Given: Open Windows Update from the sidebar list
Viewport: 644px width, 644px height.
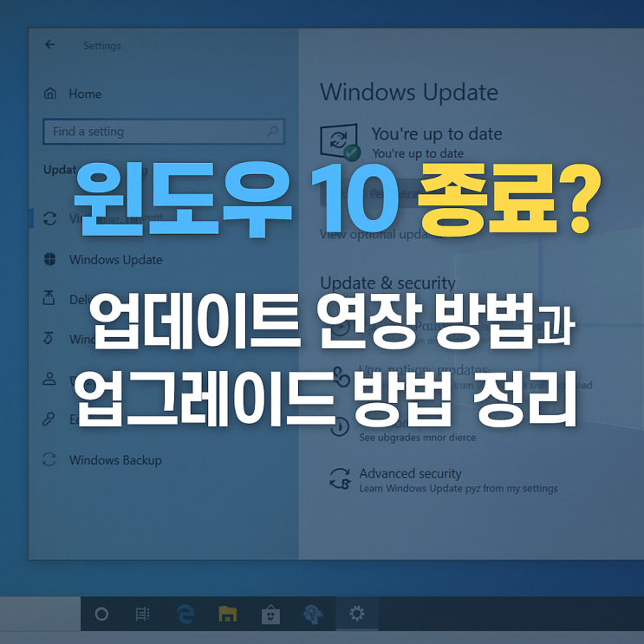Looking at the screenshot, I should [116, 260].
